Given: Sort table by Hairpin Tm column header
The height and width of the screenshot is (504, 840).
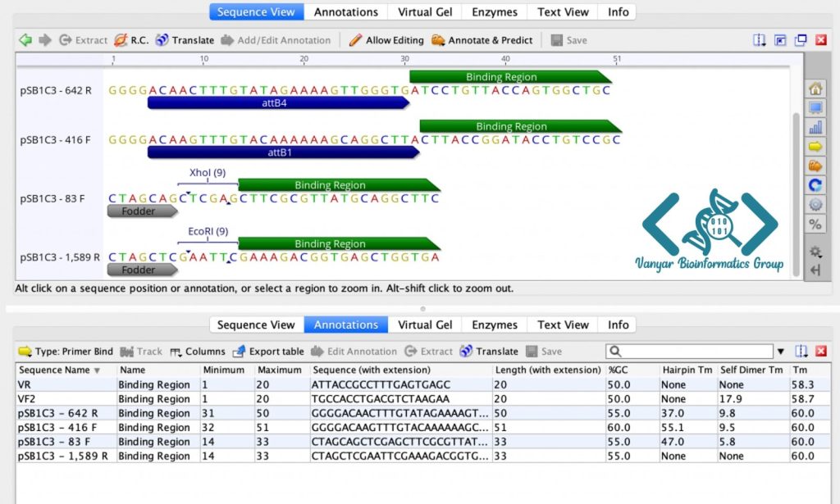Looking at the screenshot, I should click(x=688, y=370).
